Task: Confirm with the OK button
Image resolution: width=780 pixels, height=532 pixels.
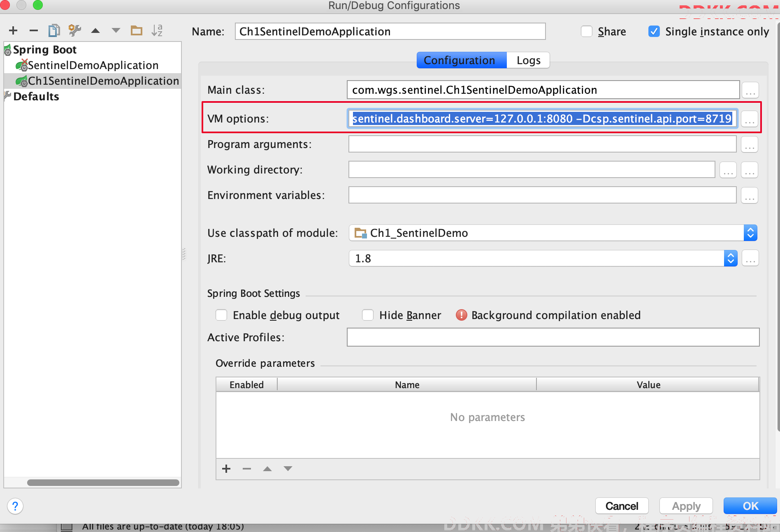Action: [750, 506]
